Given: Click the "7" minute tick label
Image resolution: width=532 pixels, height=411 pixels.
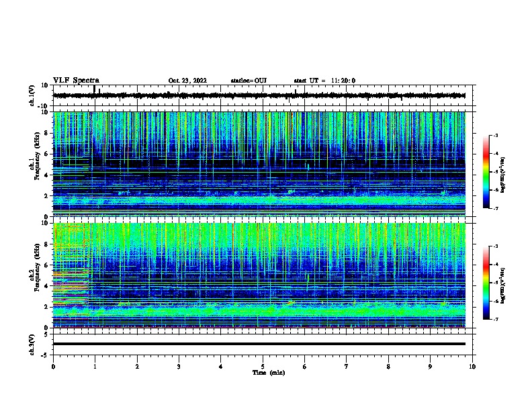Looking at the screenshot, I should 347,367.
